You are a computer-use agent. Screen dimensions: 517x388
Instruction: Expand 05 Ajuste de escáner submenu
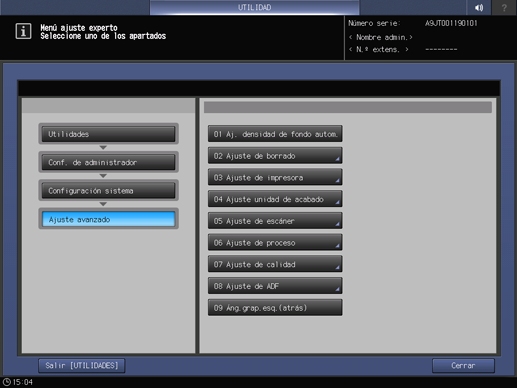pos(275,221)
